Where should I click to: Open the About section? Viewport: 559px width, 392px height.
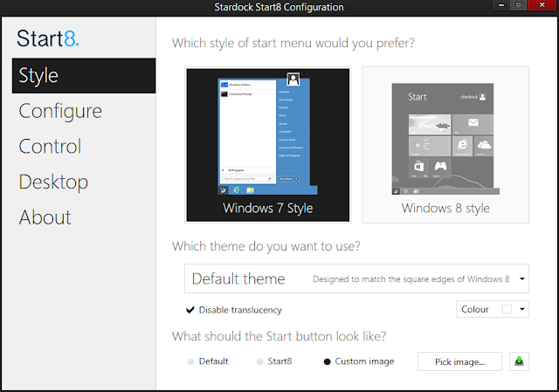click(45, 217)
